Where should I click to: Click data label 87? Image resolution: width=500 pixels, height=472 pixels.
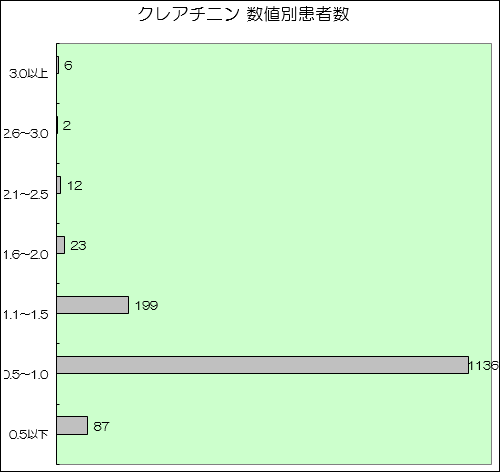(101, 426)
